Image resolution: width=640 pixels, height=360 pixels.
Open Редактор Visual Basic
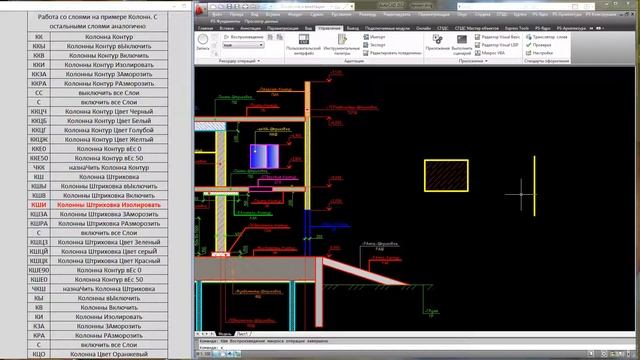click(x=497, y=37)
